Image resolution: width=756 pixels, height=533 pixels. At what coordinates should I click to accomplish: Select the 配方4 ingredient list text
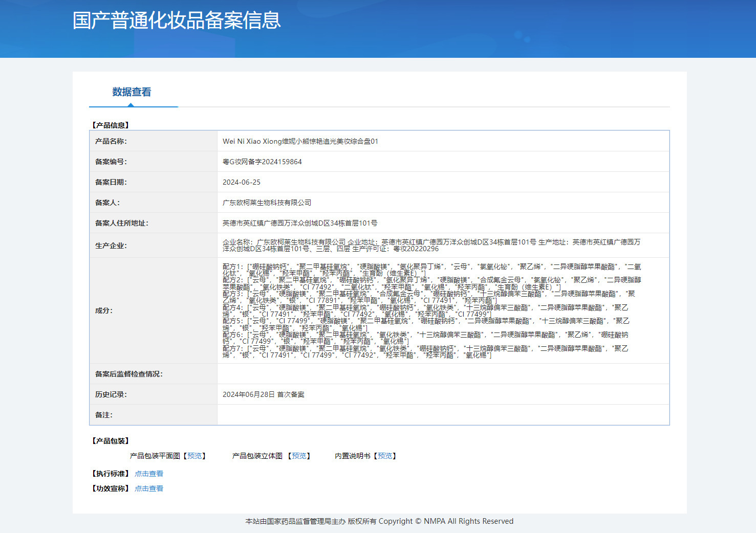point(425,311)
